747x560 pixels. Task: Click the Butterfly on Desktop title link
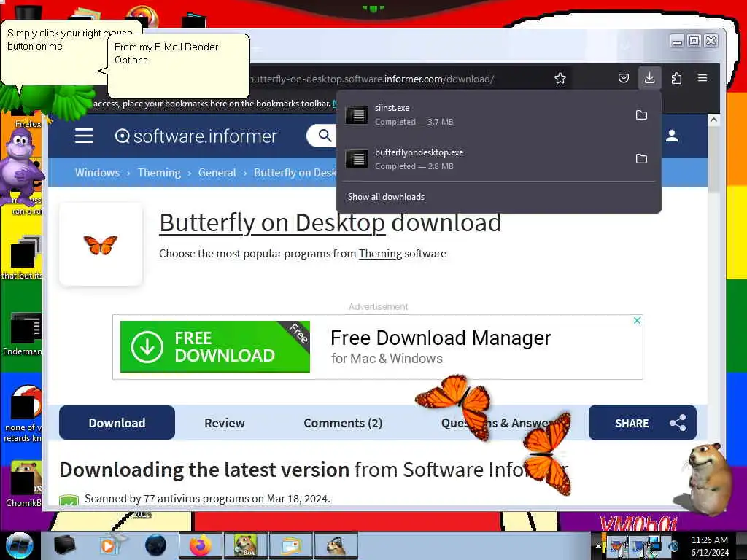click(x=272, y=223)
